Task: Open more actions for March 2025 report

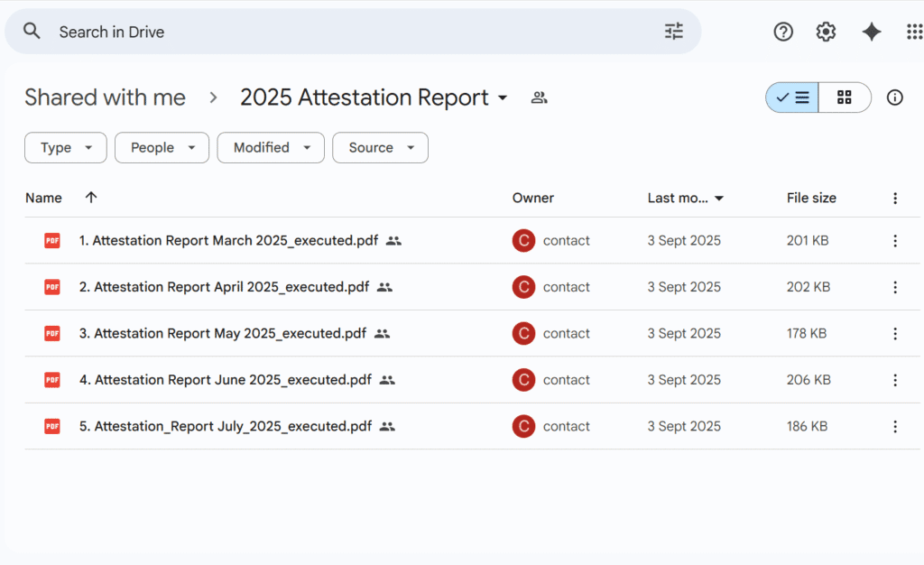Action: click(894, 241)
